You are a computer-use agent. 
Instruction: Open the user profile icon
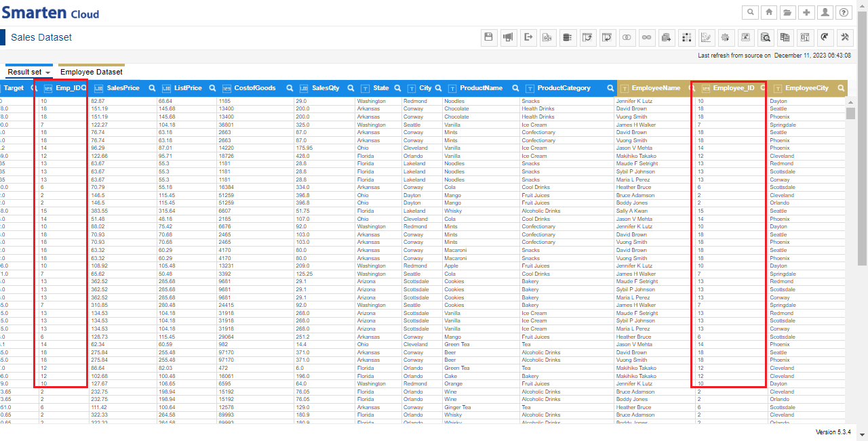click(x=825, y=12)
